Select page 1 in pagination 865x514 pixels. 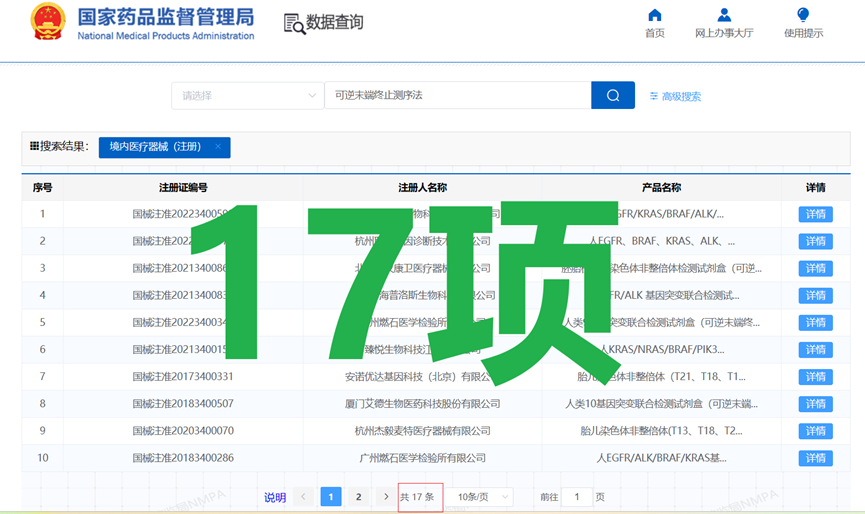click(x=330, y=497)
